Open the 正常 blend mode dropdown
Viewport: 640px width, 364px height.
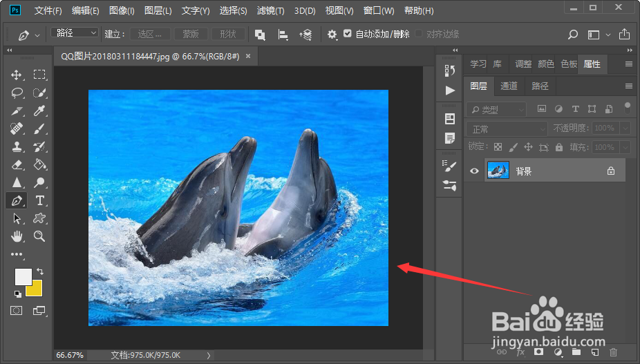[507, 129]
